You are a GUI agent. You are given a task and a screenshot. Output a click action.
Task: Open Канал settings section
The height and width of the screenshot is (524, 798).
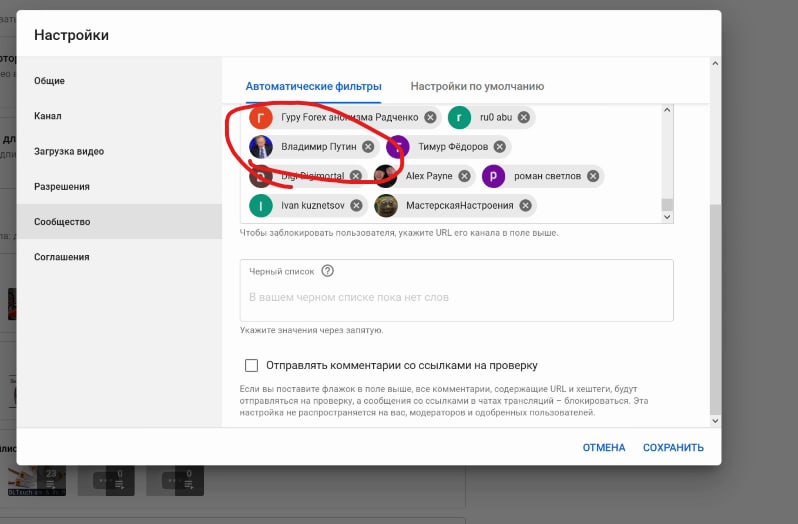[119, 116]
